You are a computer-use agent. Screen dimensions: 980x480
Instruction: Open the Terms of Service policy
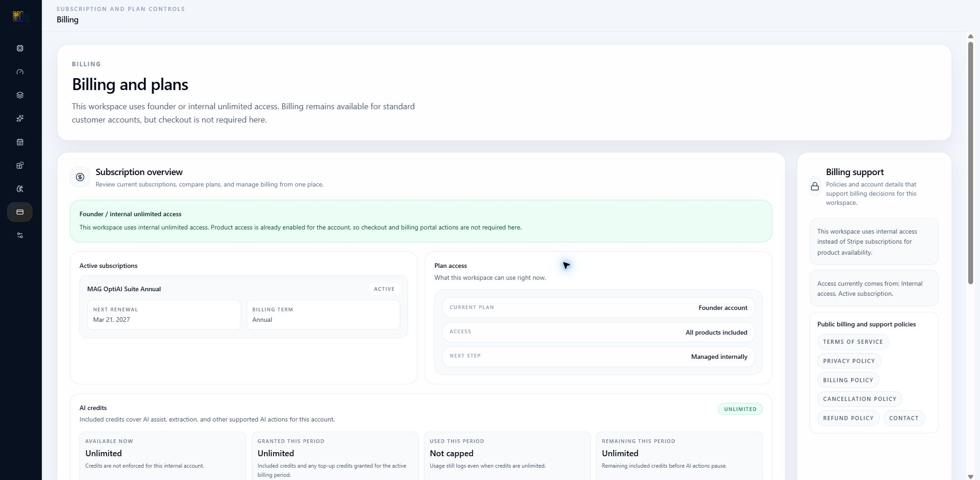click(x=853, y=341)
